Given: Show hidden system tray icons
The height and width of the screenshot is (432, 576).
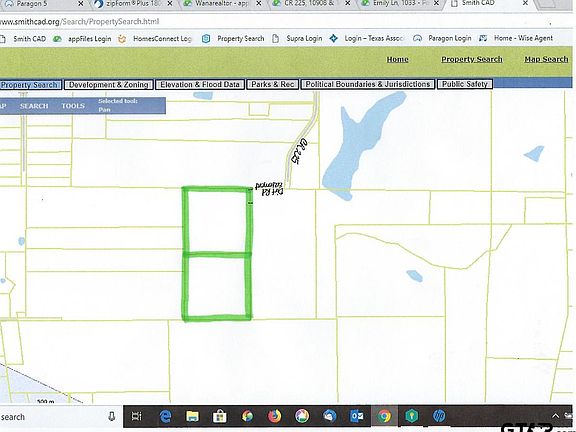Looking at the screenshot, I should click(555, 416).
